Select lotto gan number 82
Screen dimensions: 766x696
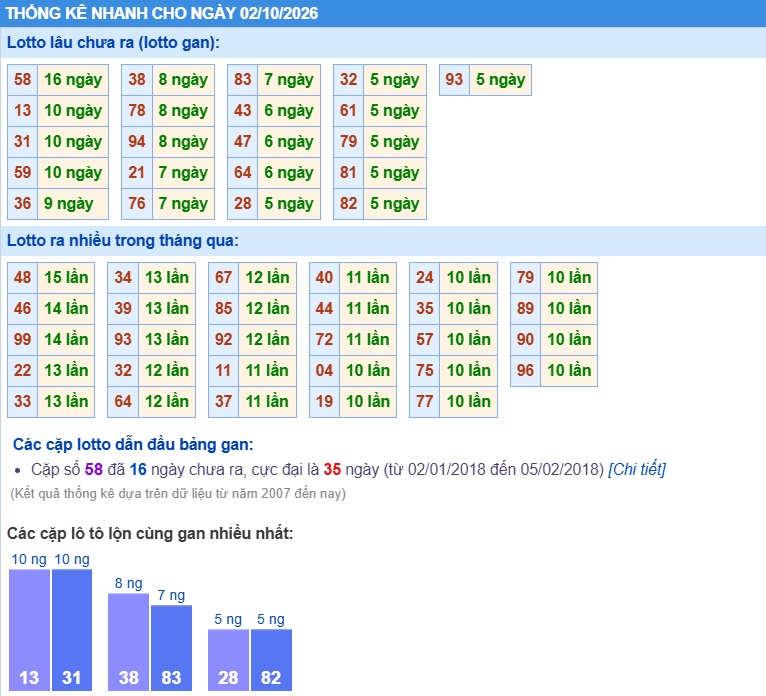(x=348, y=204)
